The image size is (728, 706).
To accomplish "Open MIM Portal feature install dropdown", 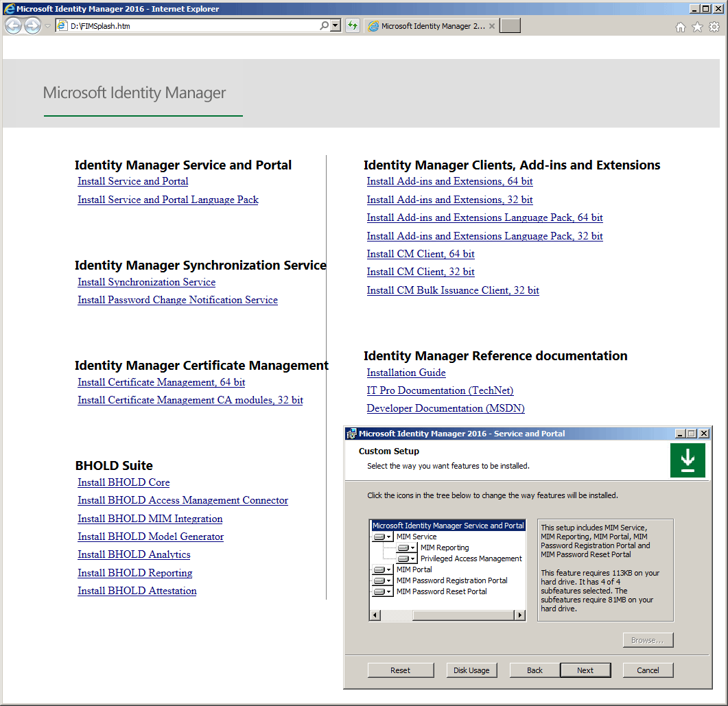I will coord(383,569).
